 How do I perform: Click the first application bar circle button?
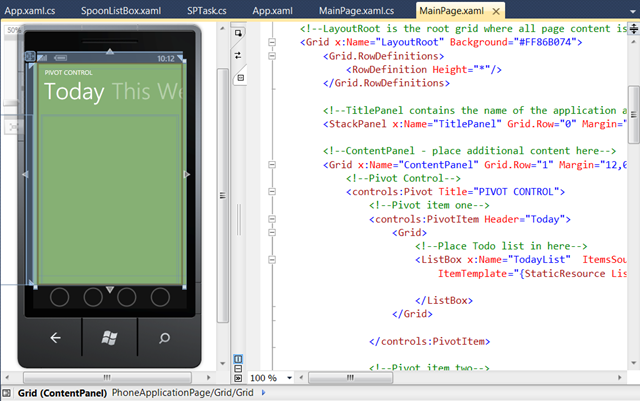click(x=59, y=297)
